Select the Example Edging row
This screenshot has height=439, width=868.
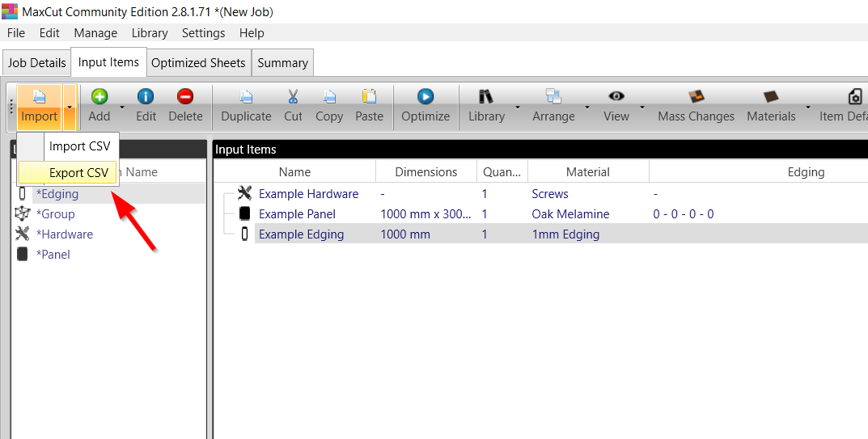(x=561, y=234)
